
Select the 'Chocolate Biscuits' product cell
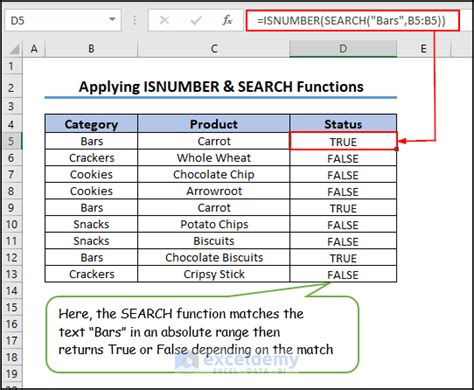click(x=214, y=257)
